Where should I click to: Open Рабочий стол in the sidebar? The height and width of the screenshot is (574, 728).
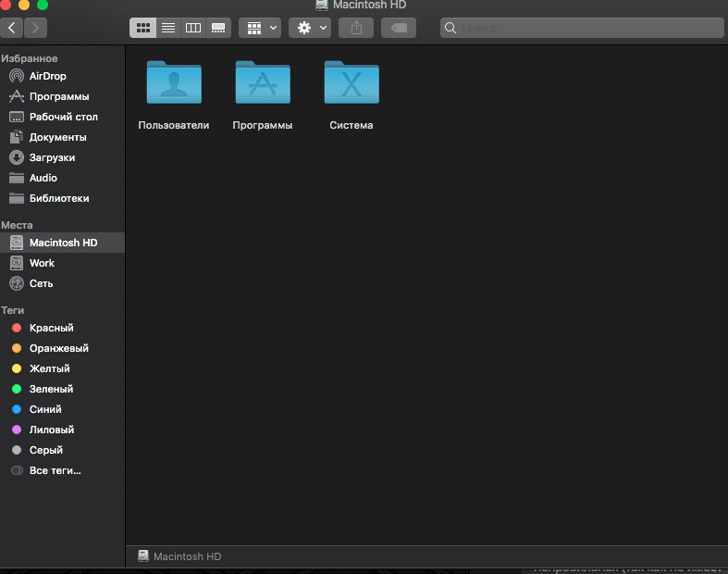pyautogui.click(x=62, y=117)
